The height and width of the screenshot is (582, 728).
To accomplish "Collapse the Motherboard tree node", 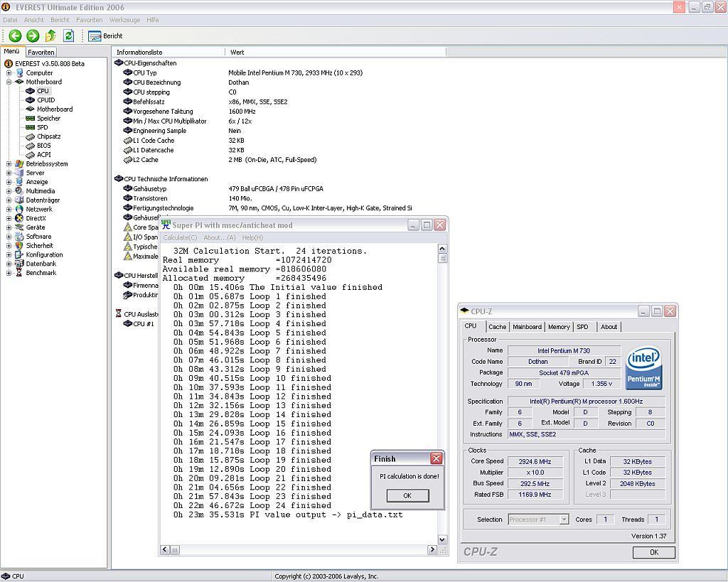I will point(9,82).
